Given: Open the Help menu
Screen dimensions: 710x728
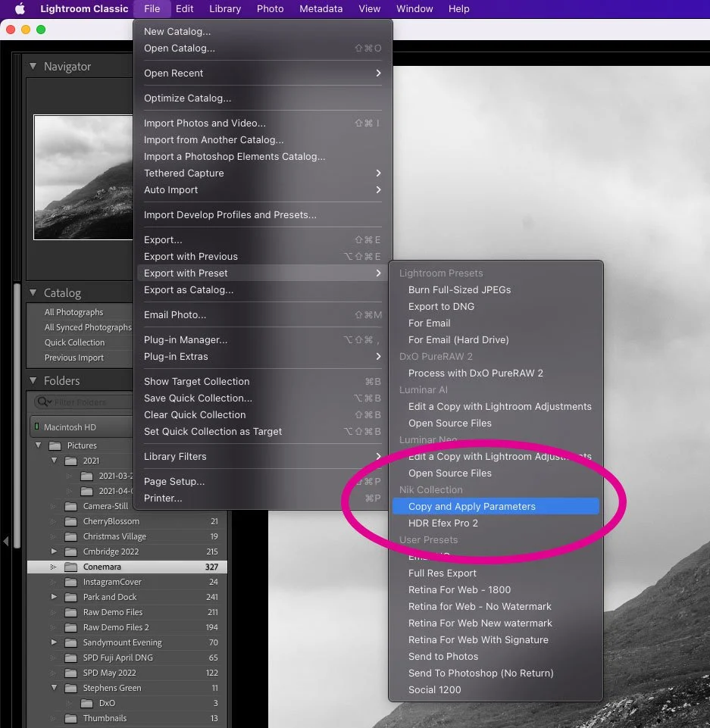Looking at the screenshot, I should (458, 8).
